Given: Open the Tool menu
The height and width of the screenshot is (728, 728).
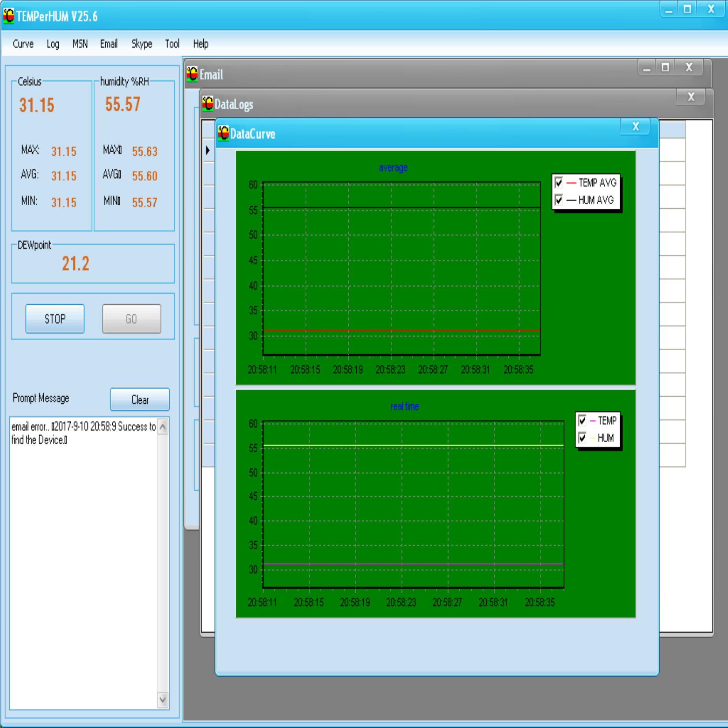Looking at the screenshot, I should pyautogui.click(x=172, y=44).
